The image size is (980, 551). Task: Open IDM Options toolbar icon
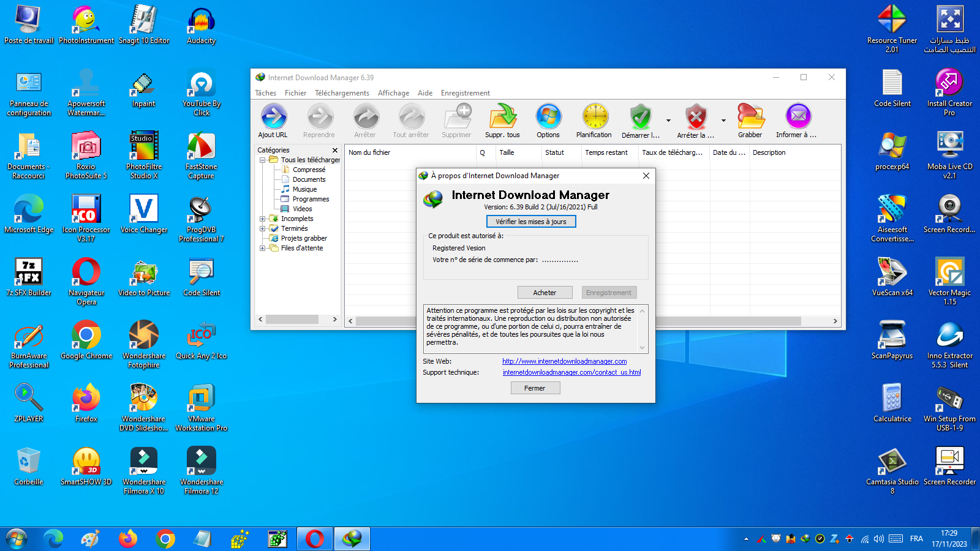(548, 121)
